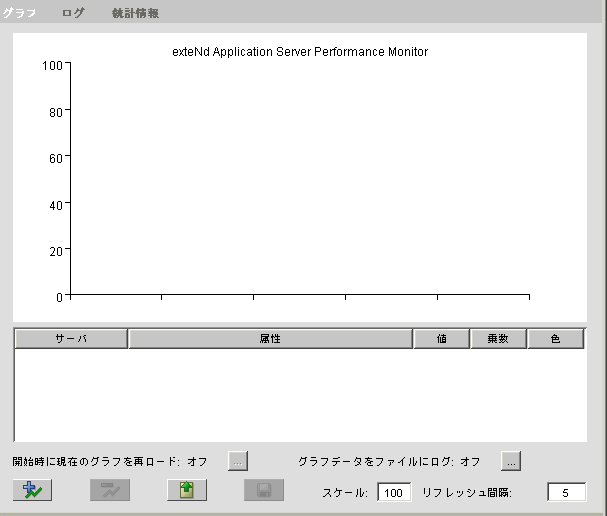The width and height of the screenshot is (607, 516).
Task: Click the 値 column header
Action: click(442, 339)
